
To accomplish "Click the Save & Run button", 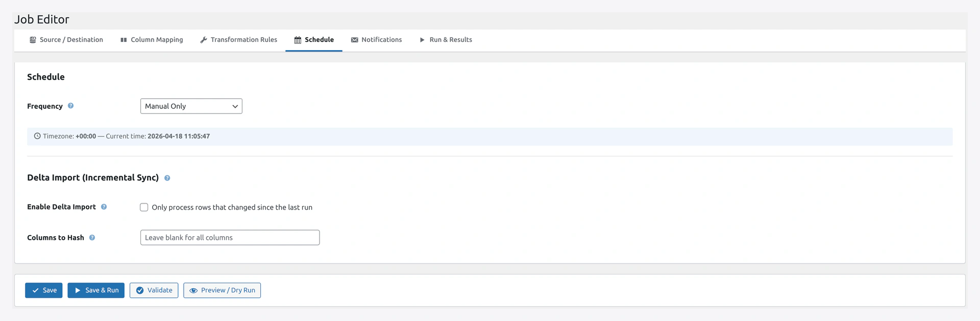I will (96, 290).
